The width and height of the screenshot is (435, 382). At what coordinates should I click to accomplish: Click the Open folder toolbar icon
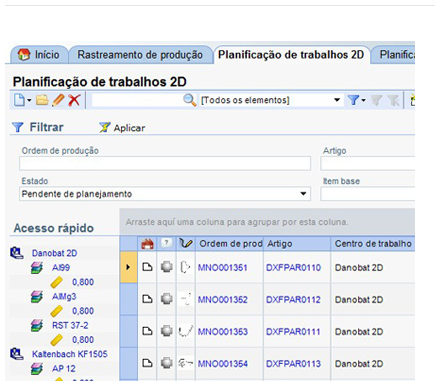(x=42, y=100)
